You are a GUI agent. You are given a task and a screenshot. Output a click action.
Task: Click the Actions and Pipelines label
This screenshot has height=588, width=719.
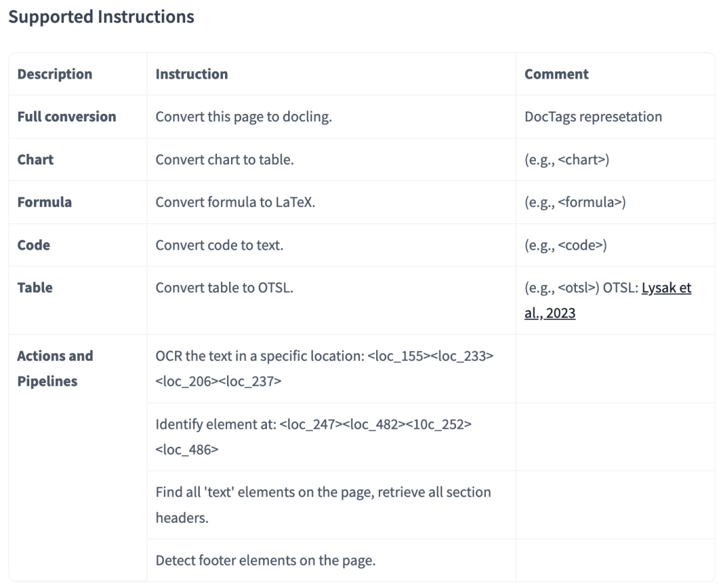click(55, 368)
